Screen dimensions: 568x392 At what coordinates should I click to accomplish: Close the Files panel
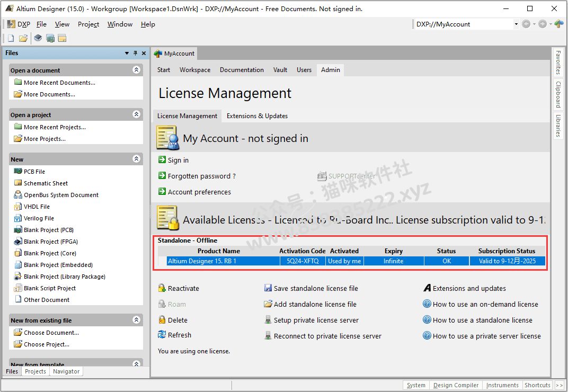(144, 53)
